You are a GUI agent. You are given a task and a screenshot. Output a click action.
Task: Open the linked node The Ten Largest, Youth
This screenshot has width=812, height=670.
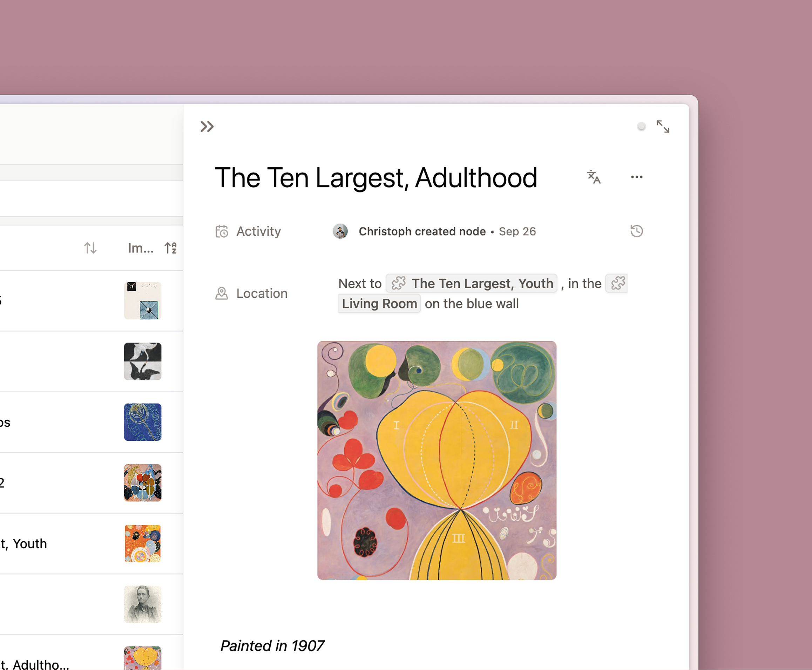[472, 283]
